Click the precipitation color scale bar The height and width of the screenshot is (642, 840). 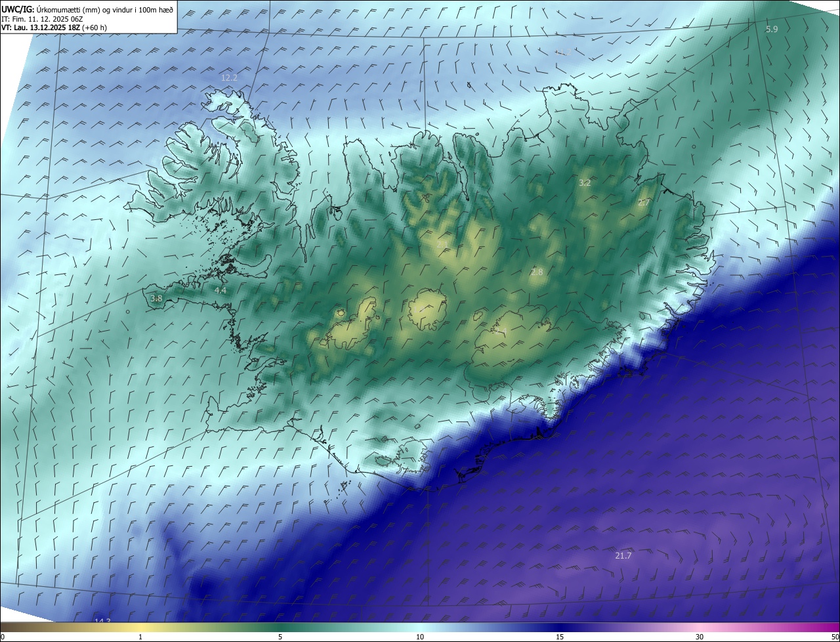pos(420,627)
